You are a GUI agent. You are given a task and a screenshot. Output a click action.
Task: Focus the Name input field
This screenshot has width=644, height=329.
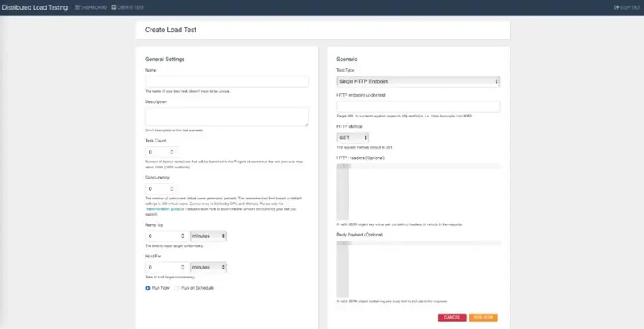(x=227, y=81)
